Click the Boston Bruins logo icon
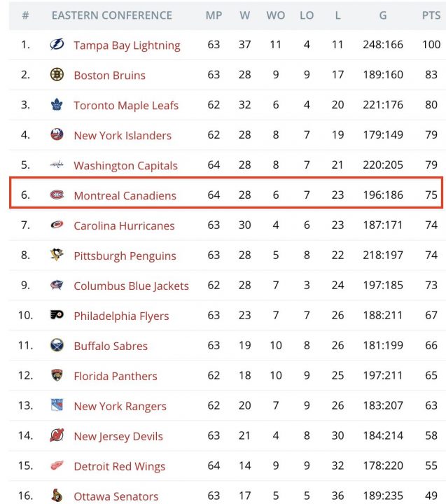 [x=57, y=75]
